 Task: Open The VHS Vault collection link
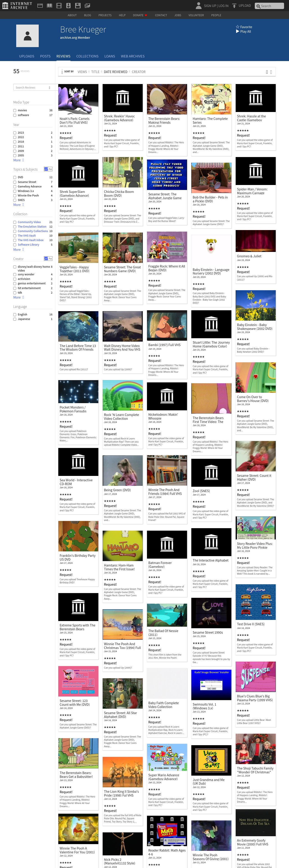coord(27,235)
